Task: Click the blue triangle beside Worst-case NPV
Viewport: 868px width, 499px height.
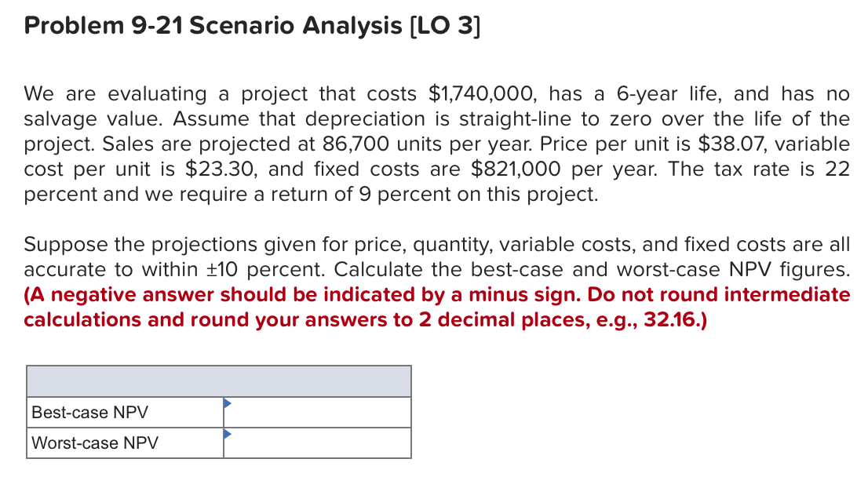Action: (228, 434)
